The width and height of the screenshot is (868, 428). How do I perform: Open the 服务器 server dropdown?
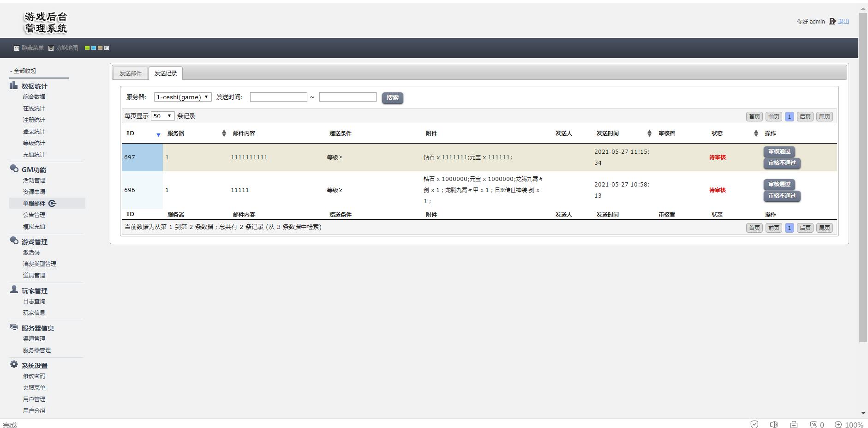click(x=182, y=97)
